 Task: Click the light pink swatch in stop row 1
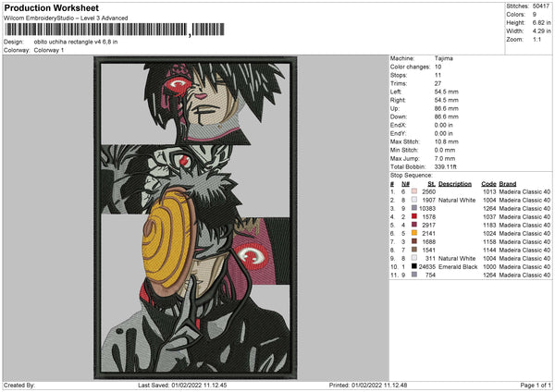click(414, 191)
